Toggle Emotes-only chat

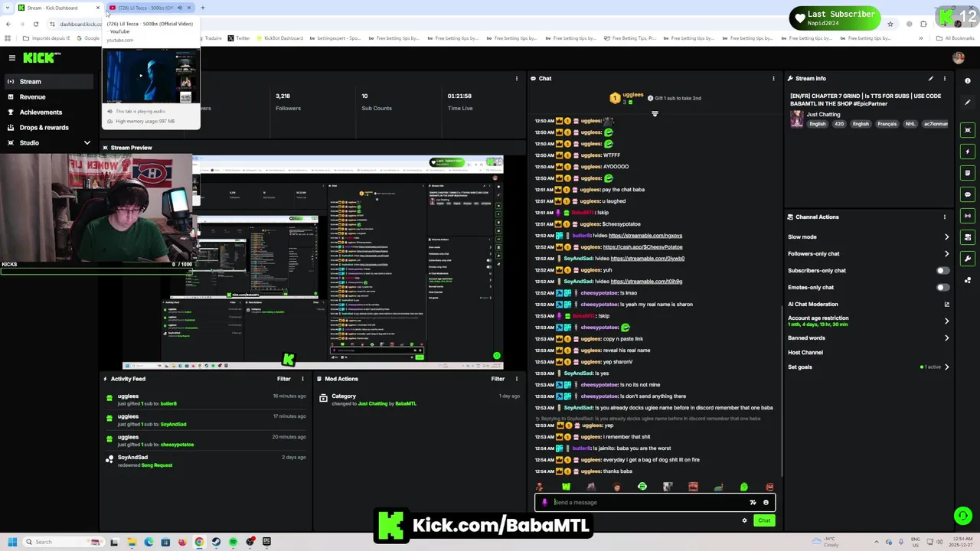[942, 287]
